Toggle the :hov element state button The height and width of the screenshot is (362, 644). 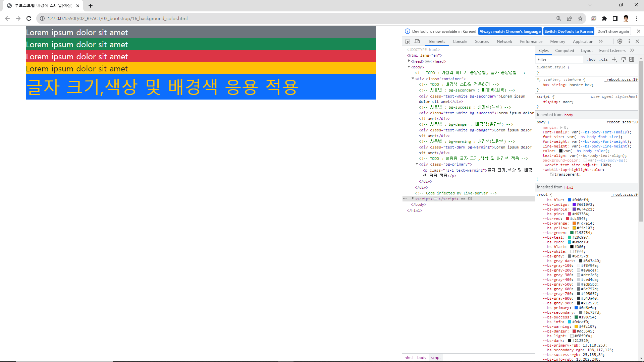[x=591, y=59]
